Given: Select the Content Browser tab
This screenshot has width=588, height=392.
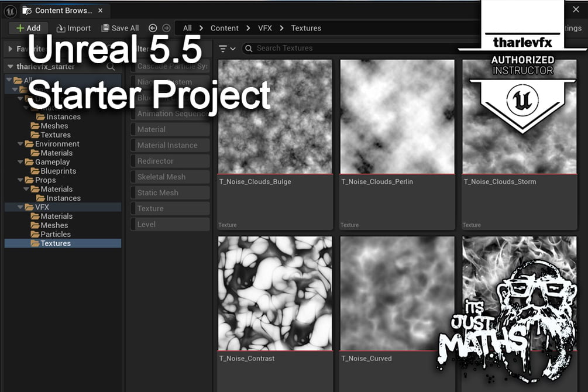Looking at the screenshot, I should click(x=63, y=11).
